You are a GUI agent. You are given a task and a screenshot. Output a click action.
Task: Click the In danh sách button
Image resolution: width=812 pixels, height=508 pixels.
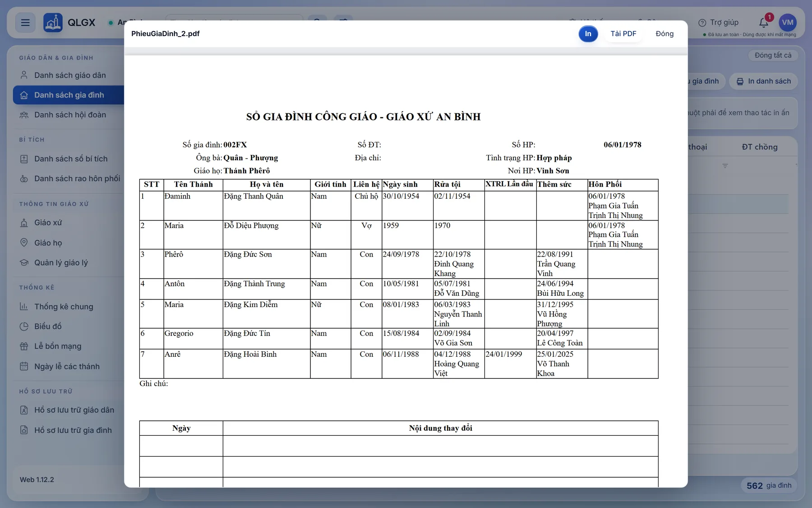tap(764, 81)
